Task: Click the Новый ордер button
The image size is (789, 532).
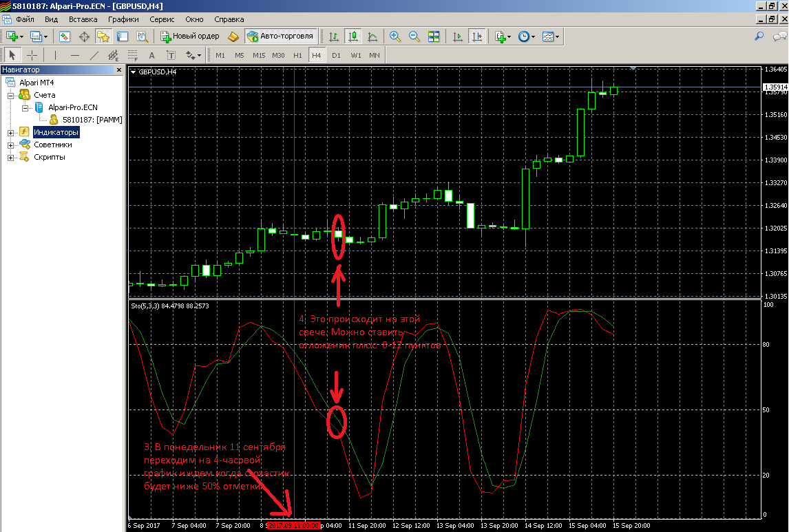Action: [x=190, y=36]
